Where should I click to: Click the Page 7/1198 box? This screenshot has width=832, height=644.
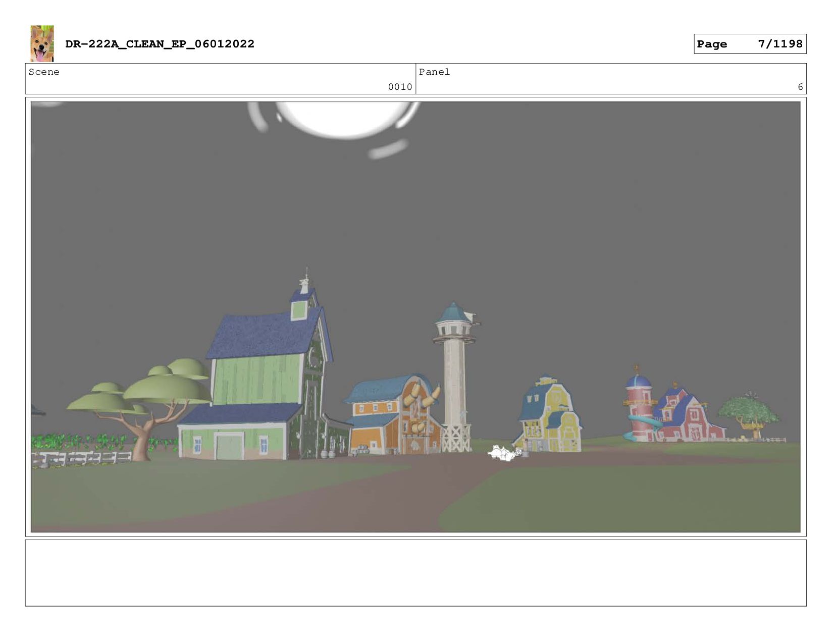pos(750,44)
